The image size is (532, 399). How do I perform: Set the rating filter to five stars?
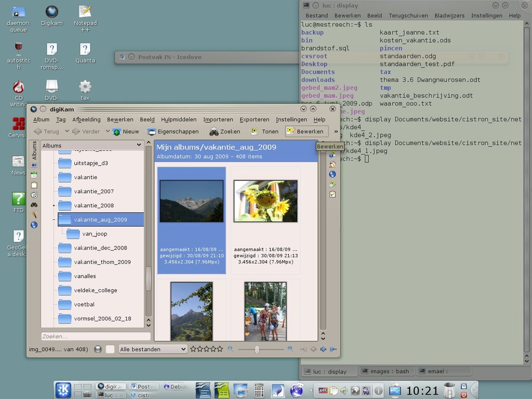click(220, 349)
